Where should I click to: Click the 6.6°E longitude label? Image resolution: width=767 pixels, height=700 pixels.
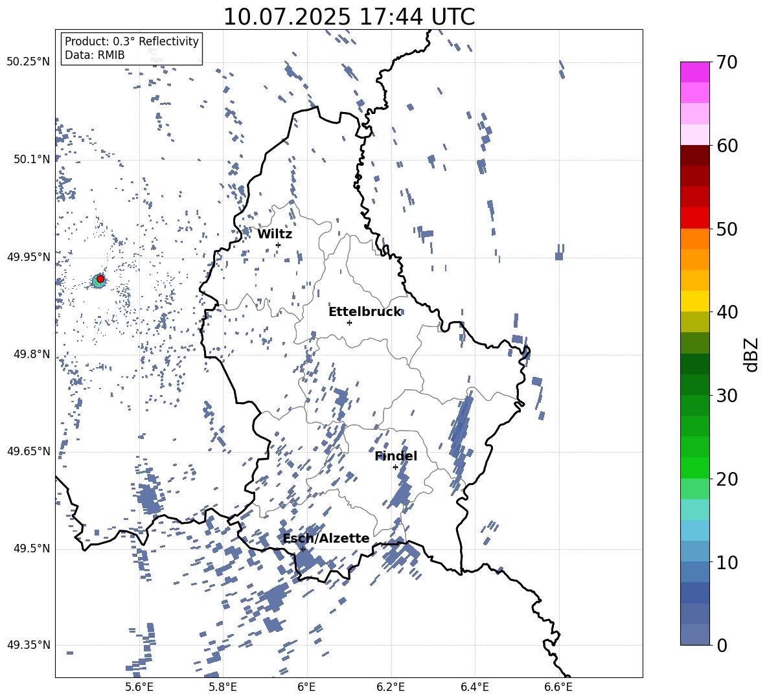(558, 687)
